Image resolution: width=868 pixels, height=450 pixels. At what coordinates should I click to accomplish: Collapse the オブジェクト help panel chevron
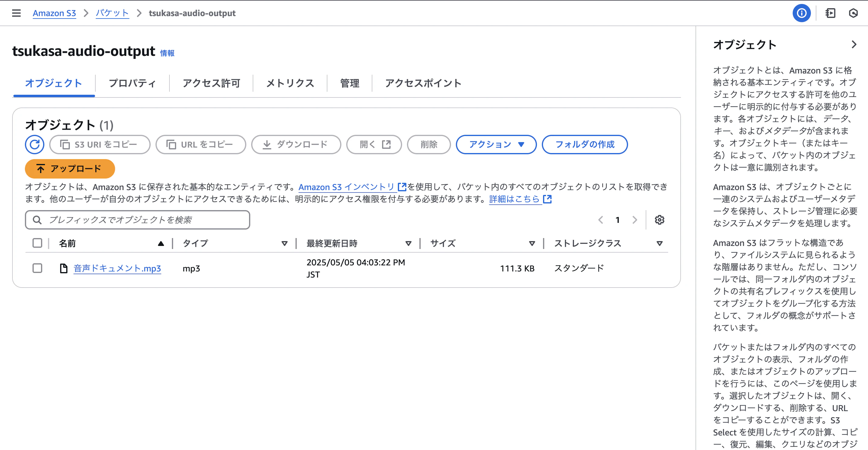point(853,44)
